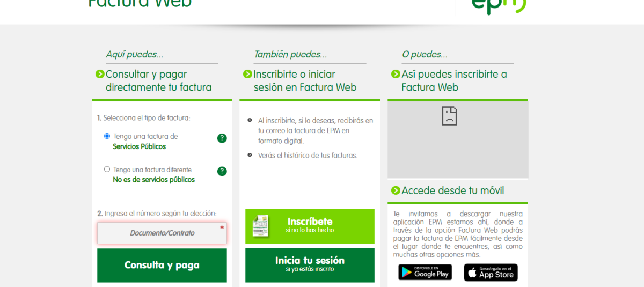The width and height of the screenshot is (644, 287).
Task: Click green arrow beside 'Inscribirte o iniciar sesión'
Action: coord(247,75)
